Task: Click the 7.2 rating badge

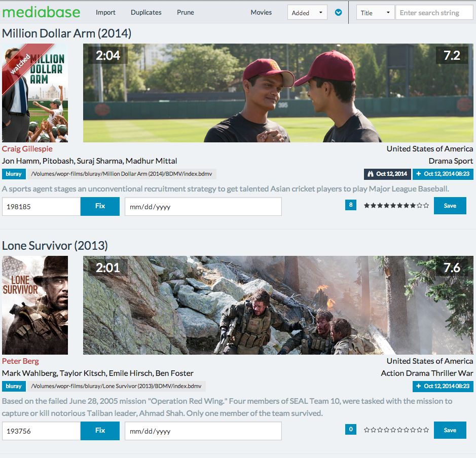Action: 452,55
